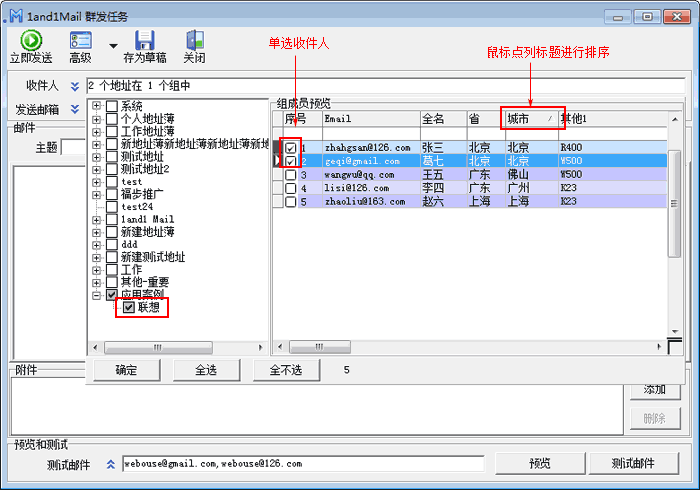Viewport: 700px width, 490px height.
Task: Sort by the 城市 column header
Action: (x=530, y=119)
